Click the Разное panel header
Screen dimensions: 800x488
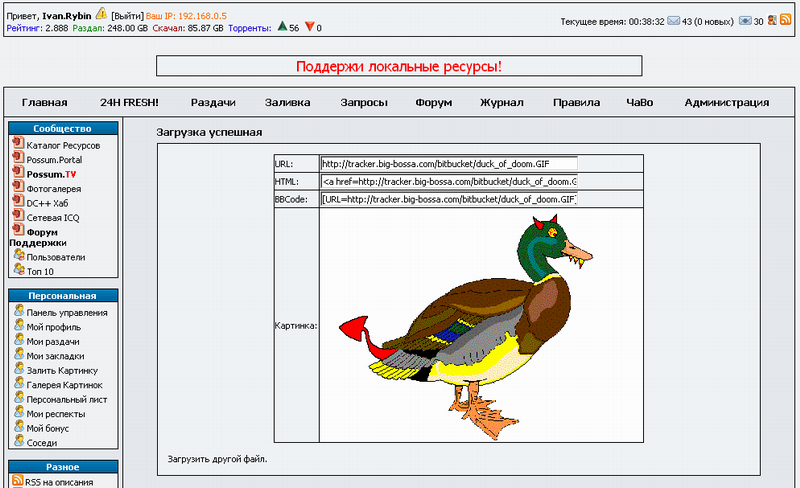[x=63, y=467]
